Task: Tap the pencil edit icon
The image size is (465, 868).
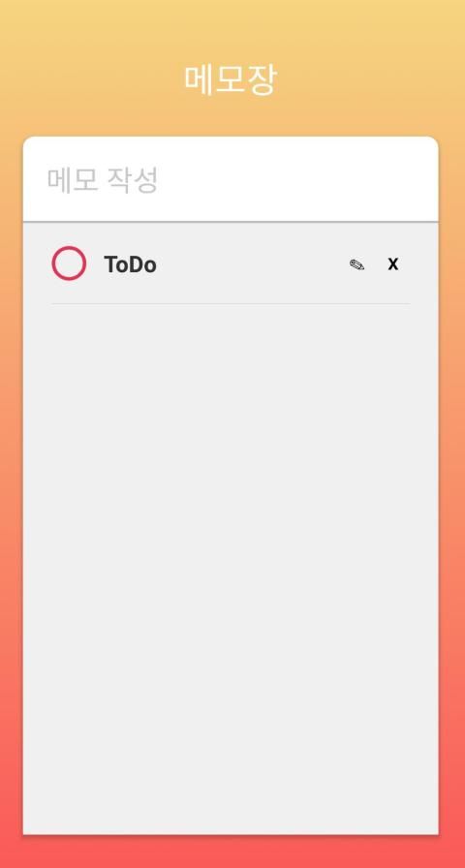Action: (x=357, y=265)
